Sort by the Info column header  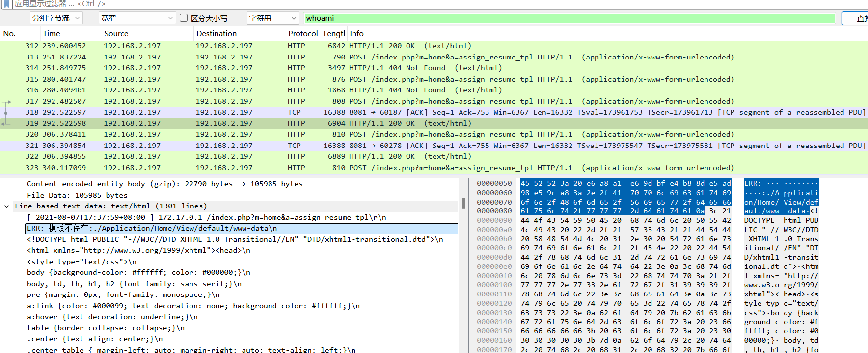pyautogui.click(x=607, y=34)
